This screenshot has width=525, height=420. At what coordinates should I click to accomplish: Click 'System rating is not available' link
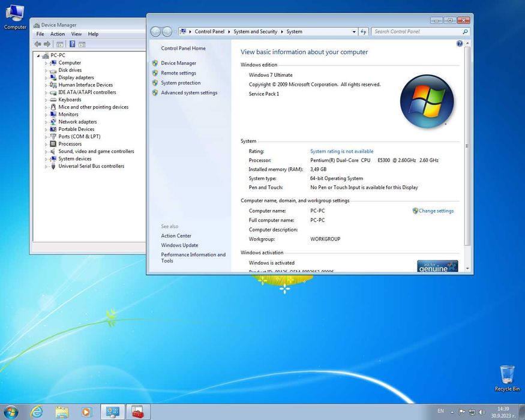[x=341, y=152]
